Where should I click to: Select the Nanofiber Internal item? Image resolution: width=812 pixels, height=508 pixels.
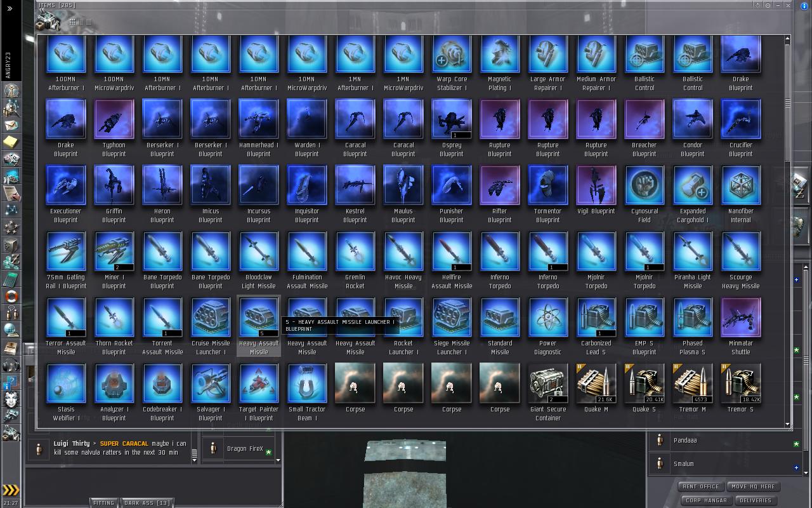pyautogui.click(x=741, y=194)
